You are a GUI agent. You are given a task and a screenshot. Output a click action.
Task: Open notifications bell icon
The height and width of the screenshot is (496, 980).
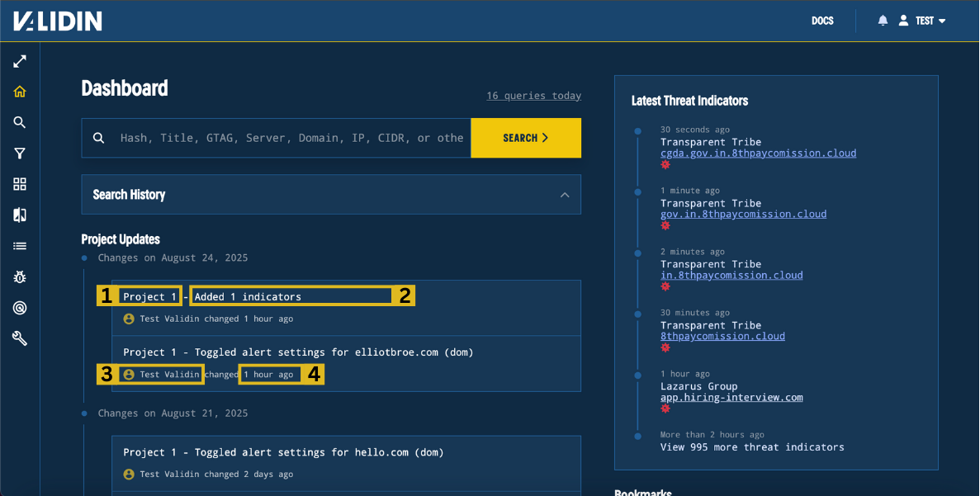click(883, 21)
